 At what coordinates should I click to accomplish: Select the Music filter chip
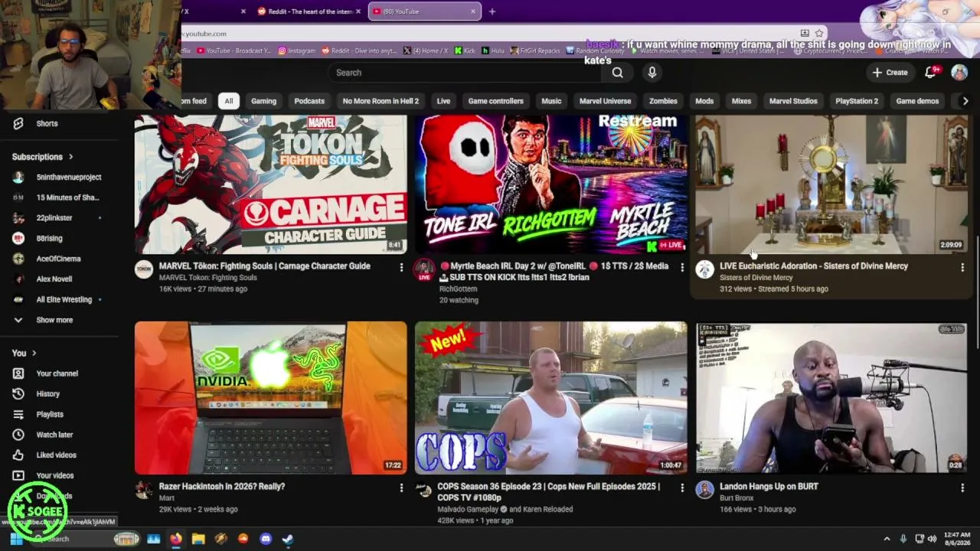[x=551, y=101]
